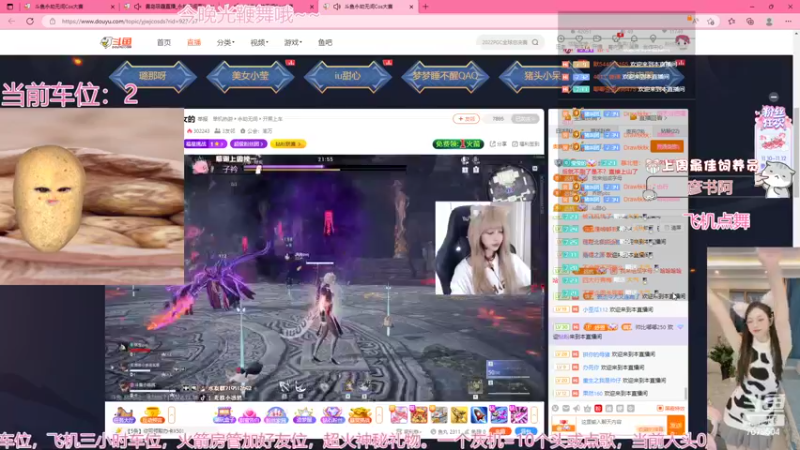Click the gold treasure chest gift icon
Image resolution: width=800 pixels, height=450 pixels.
pyautogui.click(x=360, y=415)
